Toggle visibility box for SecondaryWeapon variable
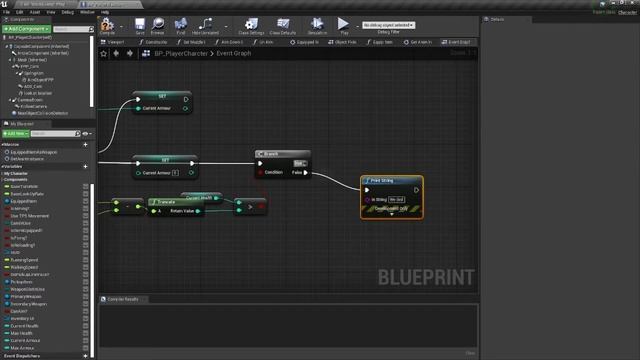The height and width of the screenshot is (360, 640). pyautogui.click(x=86, y=304)
